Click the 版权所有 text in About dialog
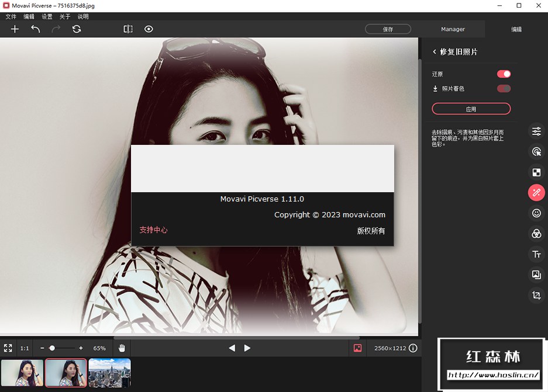Viewport: 548px width, 392px height. [x=371, y=231]
